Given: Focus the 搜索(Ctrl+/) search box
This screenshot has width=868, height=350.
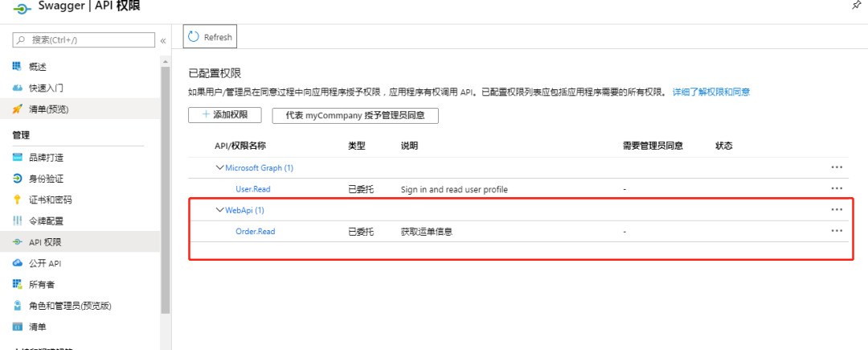Looking at the screenshot, I should (84, 40).
